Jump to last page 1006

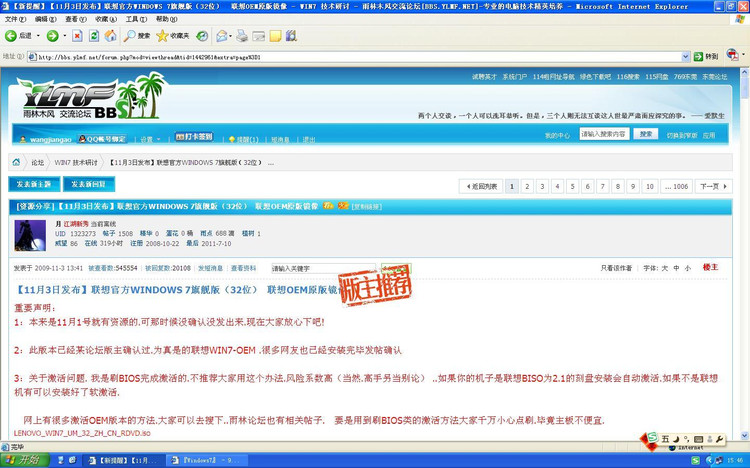(x=676, y=186)
